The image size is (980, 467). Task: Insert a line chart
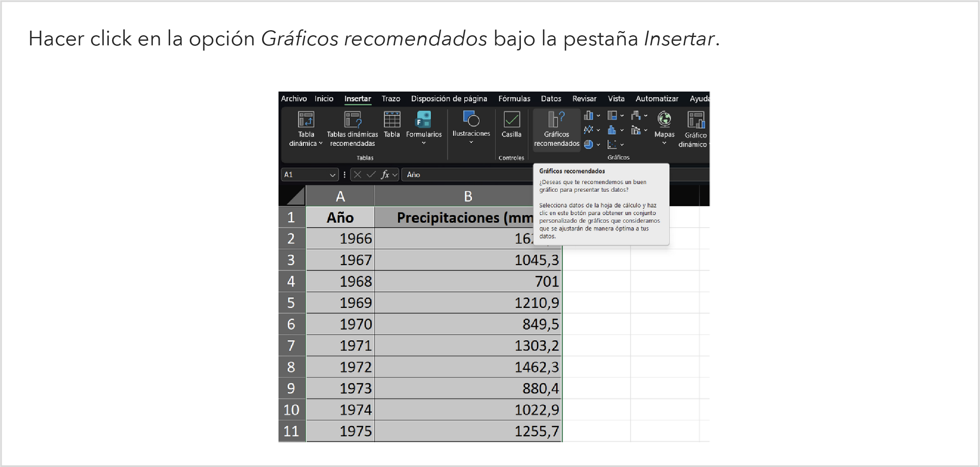[x=589, y=130]
